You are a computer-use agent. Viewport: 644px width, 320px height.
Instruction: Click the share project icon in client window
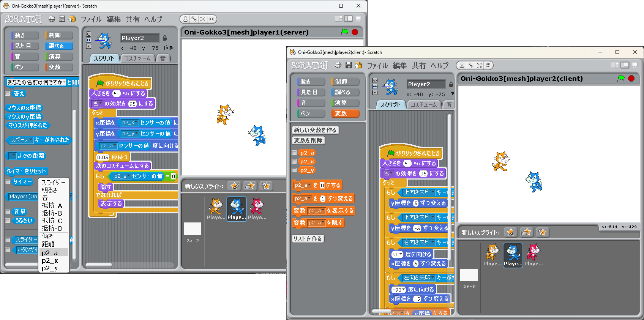click(x=358, y=65)
